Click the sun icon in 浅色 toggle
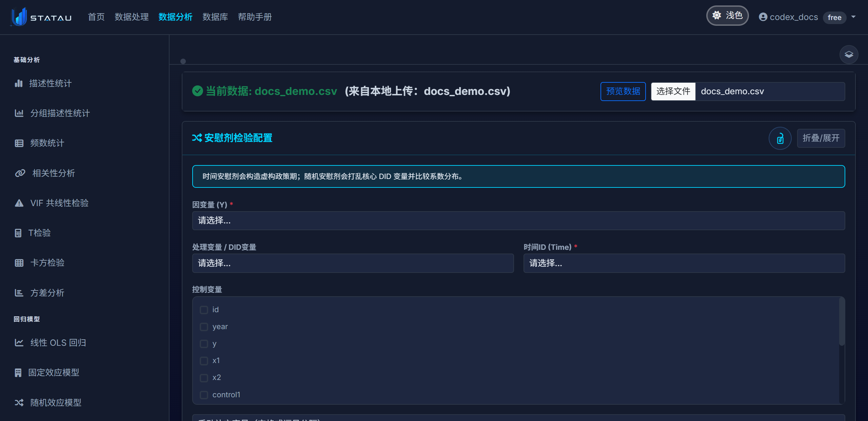Viewport: 868px width, 421px height. click(x=717, y=15)
